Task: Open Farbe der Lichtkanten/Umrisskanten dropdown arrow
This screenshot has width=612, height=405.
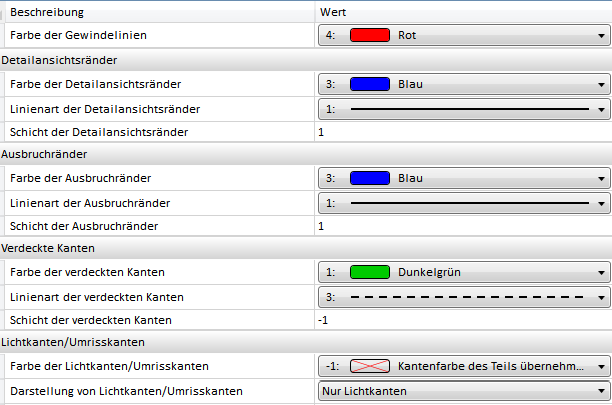Action: click(601, 367)
